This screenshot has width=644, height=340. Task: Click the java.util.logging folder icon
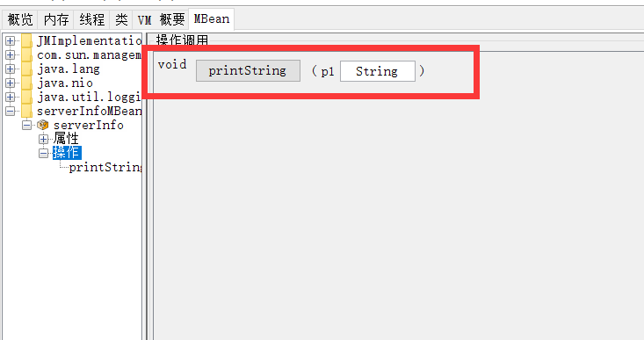tap(26, 97)
